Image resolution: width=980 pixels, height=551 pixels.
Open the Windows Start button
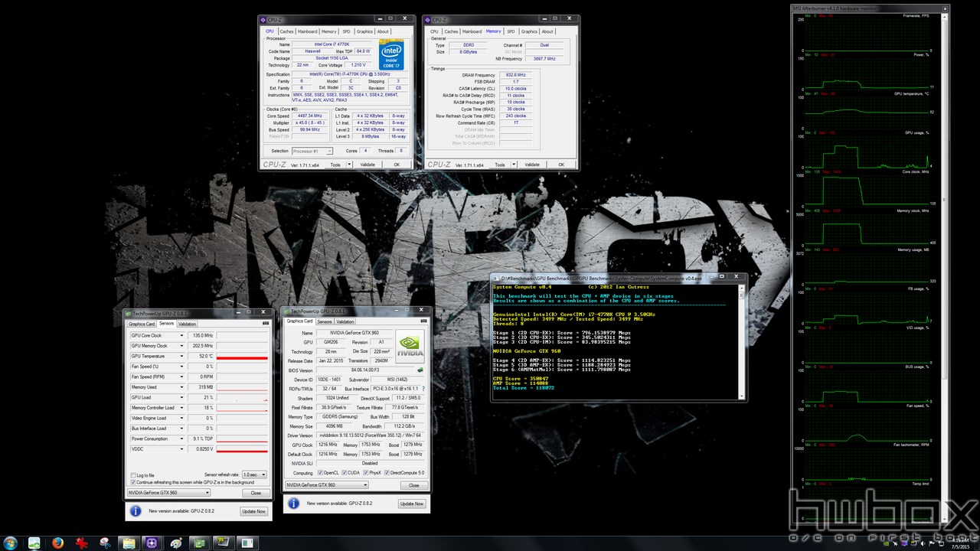pos(11,543)
